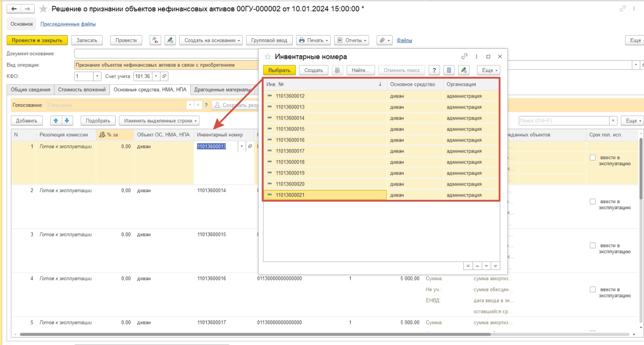644x345 pixels.
Task: Sort the list by Инв. № column
Action: (325, 84)
